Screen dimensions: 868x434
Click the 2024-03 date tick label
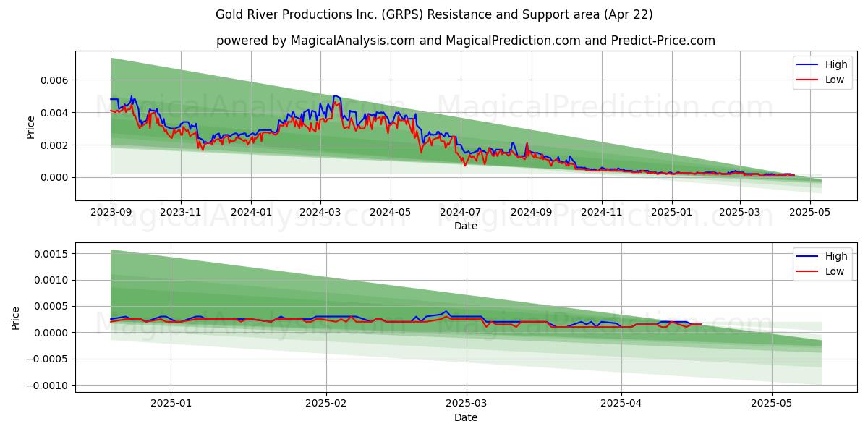click(x=320, y=213)
